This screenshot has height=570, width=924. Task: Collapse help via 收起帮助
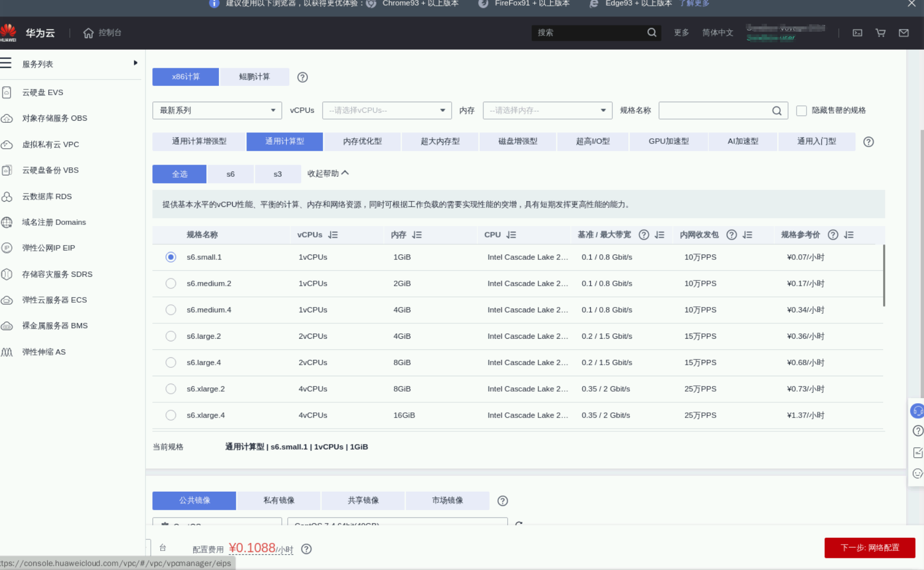328,174
